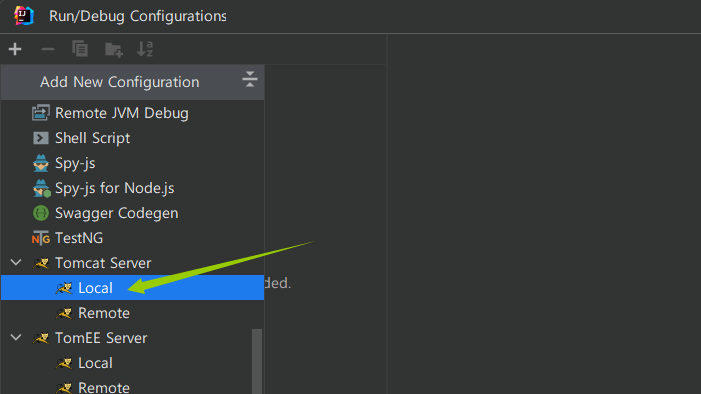Click the Add New Configuration plus icon
701x394 pixels.
15,49
